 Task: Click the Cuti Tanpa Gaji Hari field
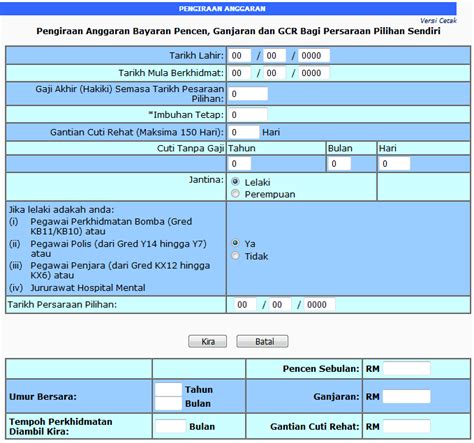pos(395,164)
